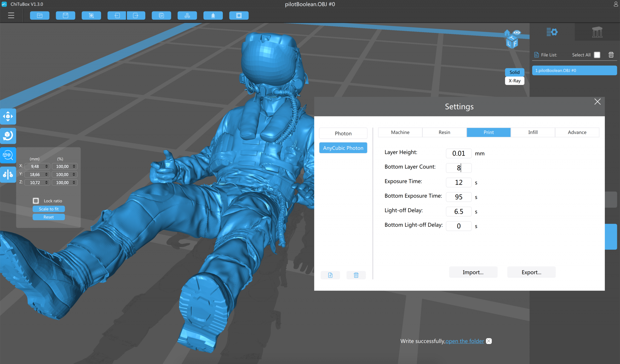
Task: Select the Rotate tool in left sidebar
Action: [x=8, y=136]
